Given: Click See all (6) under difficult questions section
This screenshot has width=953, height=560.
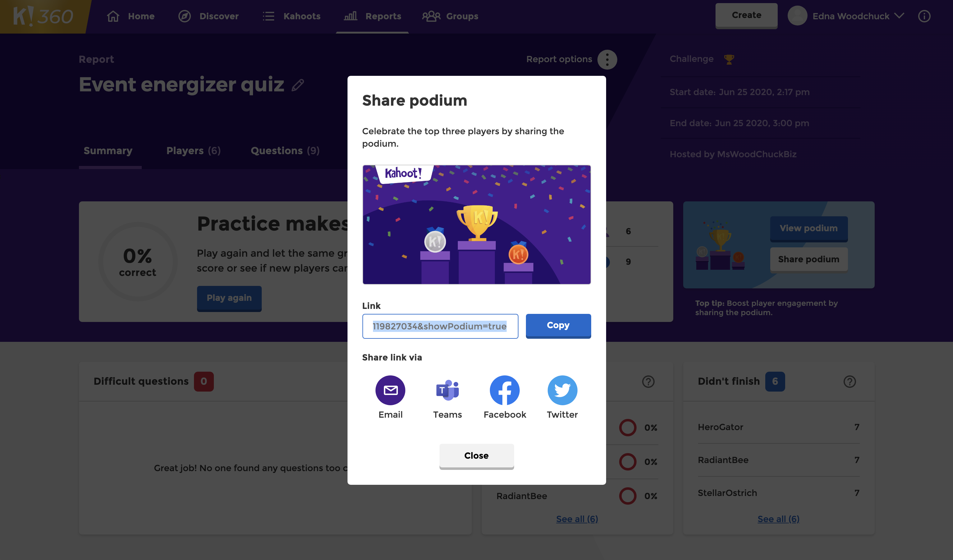Looking at the screenshot, I should (x=577, y=517).
